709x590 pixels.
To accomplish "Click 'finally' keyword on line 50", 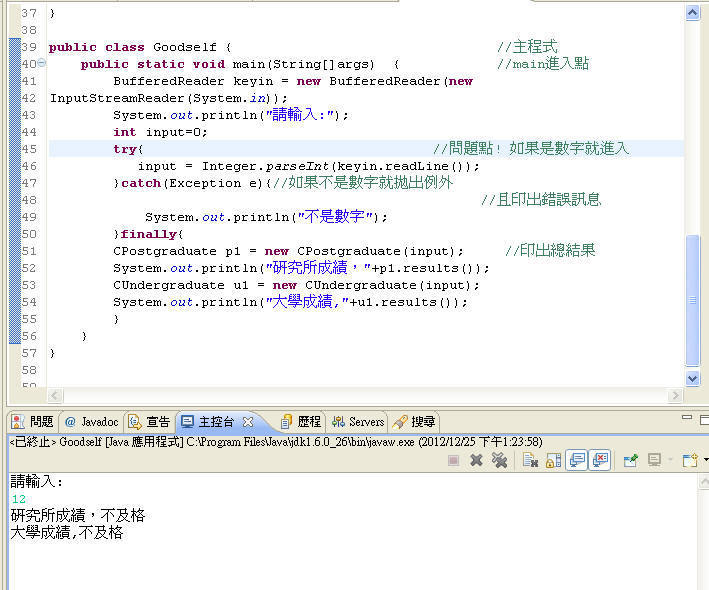I will [x=148, y=234].
